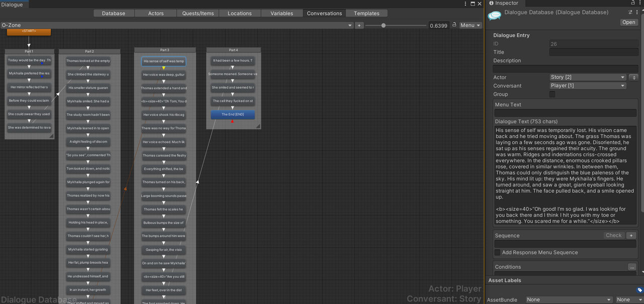Click the Open button in Inspector
The height and width of the screenshot is (304, 644).
pyautogui.click(x=628, y=22)
